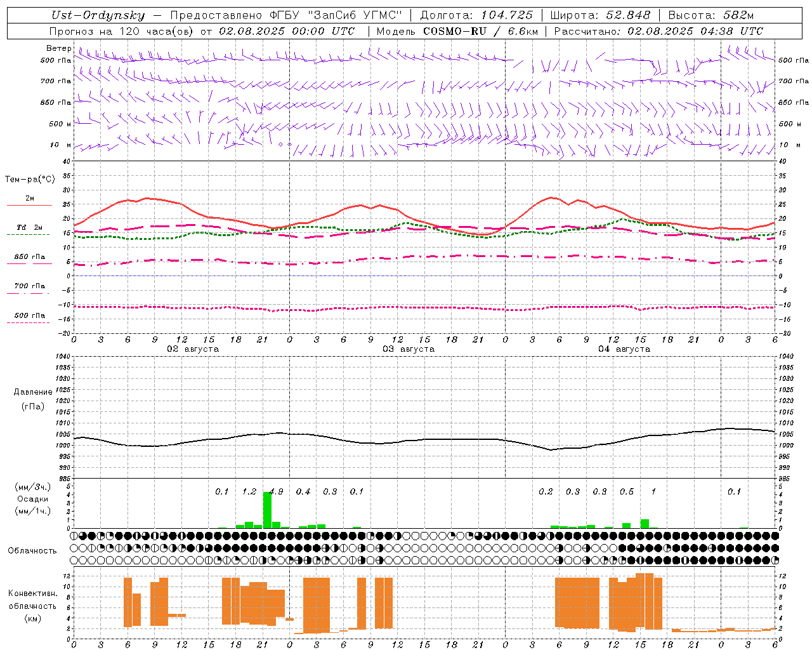This screenshot has height=650, width=812.
Task: Click the Осадки panel label
Action: pos(33,499)
